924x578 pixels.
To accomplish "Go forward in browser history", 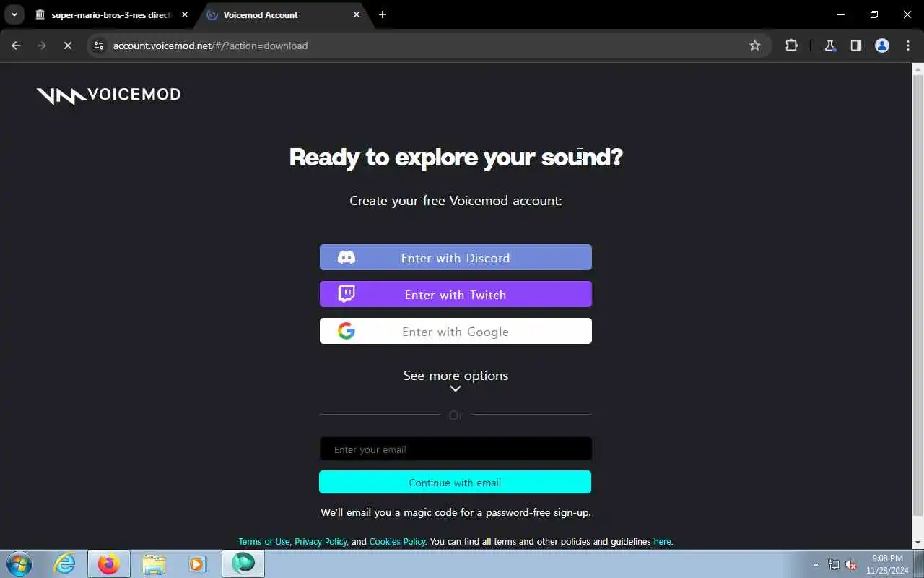I will [41, 46].
